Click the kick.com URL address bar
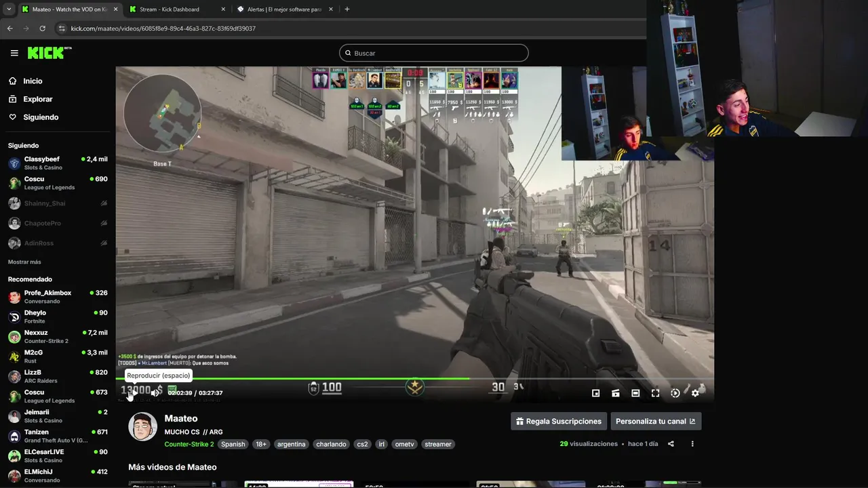The image size is (868, 488). (x=163, y=28)
